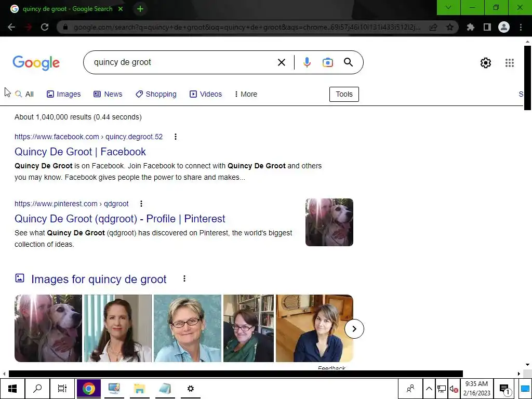Click the vertical scrollbar thumb
The height and width of the screenshot is (399, 532).
pyautogui.click(x=527, y=78)
